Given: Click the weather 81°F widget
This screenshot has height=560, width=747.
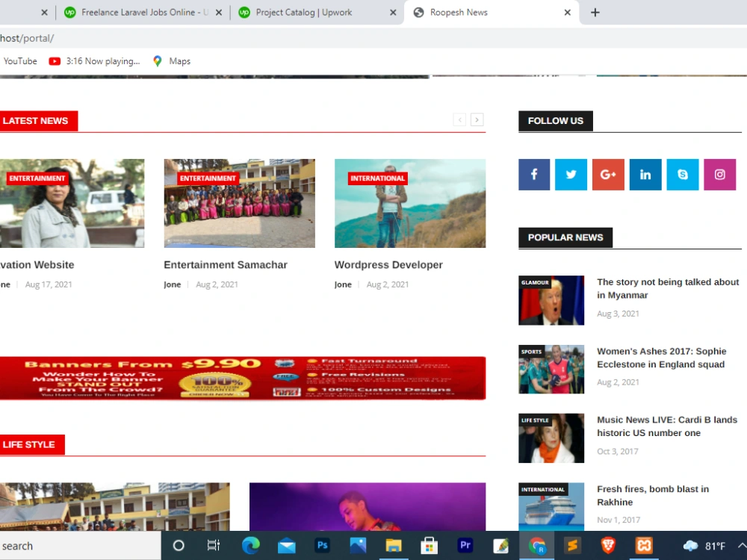Looking at the screenshot, I should (704, 546).
